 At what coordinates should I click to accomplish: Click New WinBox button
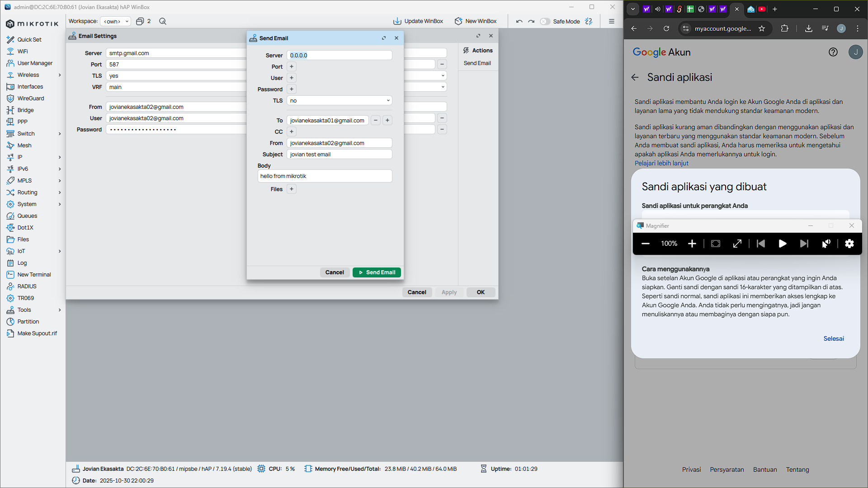476,21
